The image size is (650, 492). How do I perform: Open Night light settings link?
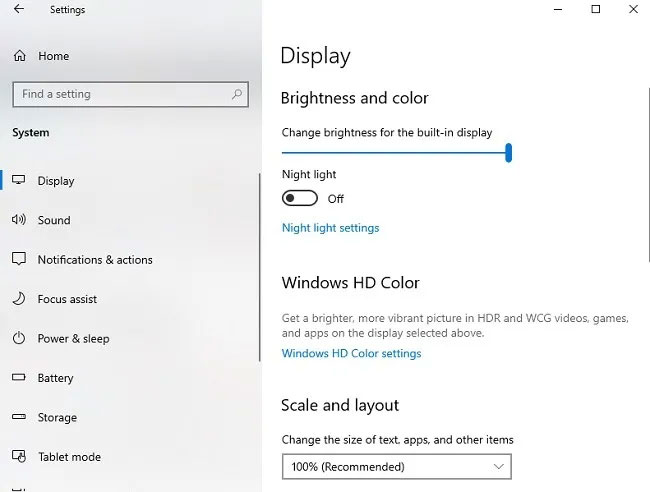(330, 228)
